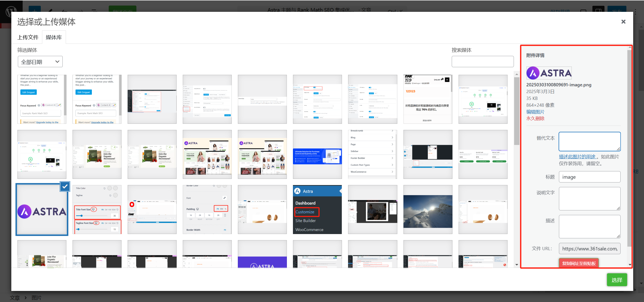
Task: Uncheck the selected Astra logo thumbnail checkmark
Action: (x=65, y=186)
